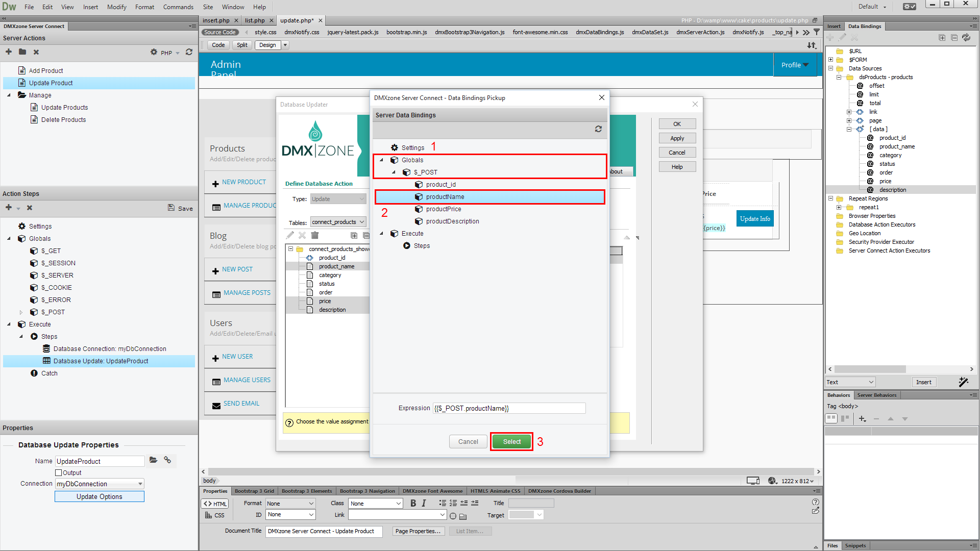The image size is (980, 551).
Task: Collapse $_POST in Data Bindings Pickup
Action: pyautogui.click(x=394, y=172)
